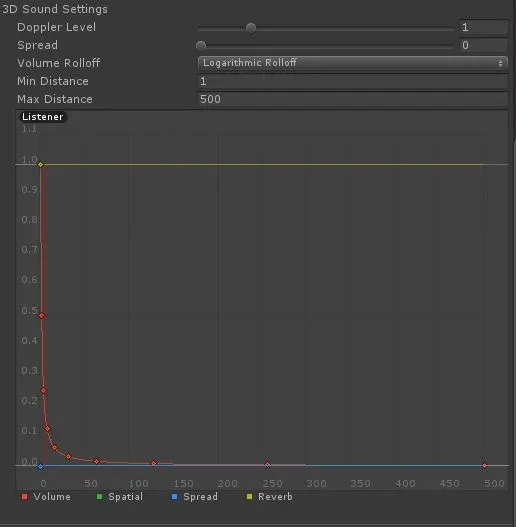Click the Spread slider handle
The height and width of the screenshot is (527, 516).
(201, 46)
